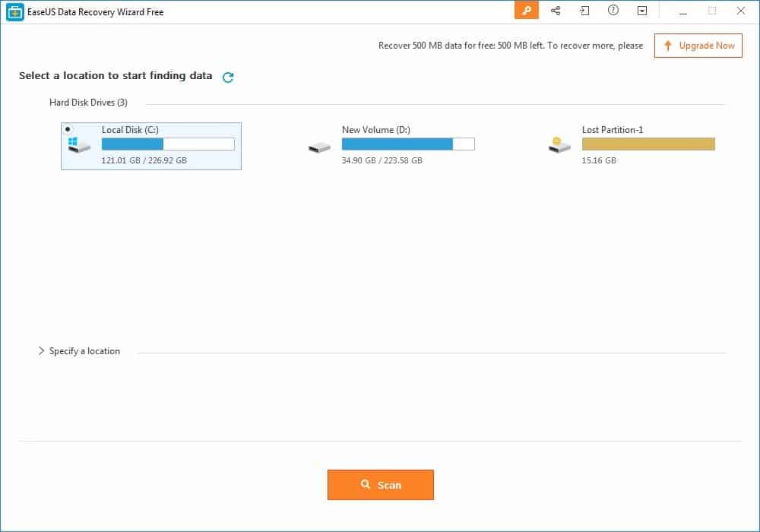Select the Local Disk (C:) radio button
This screenshot has width=760, height=532.
point(68,129)
